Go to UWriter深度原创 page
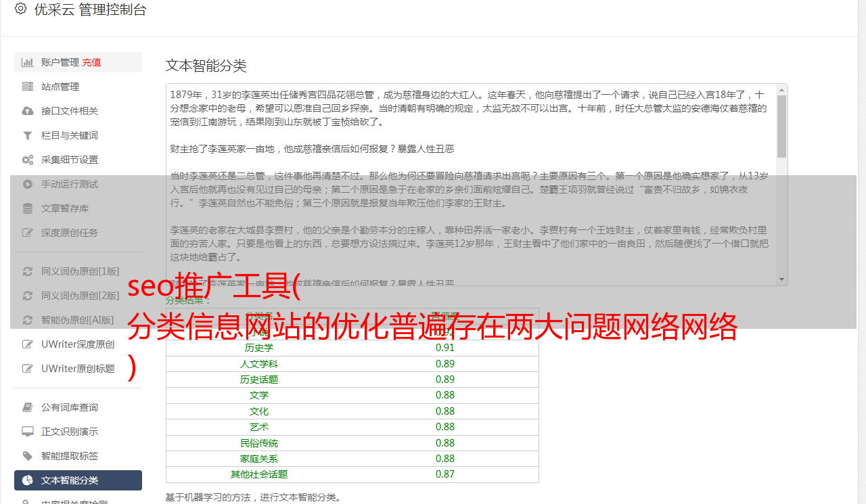The image size is (866, 504). point(78,344)
